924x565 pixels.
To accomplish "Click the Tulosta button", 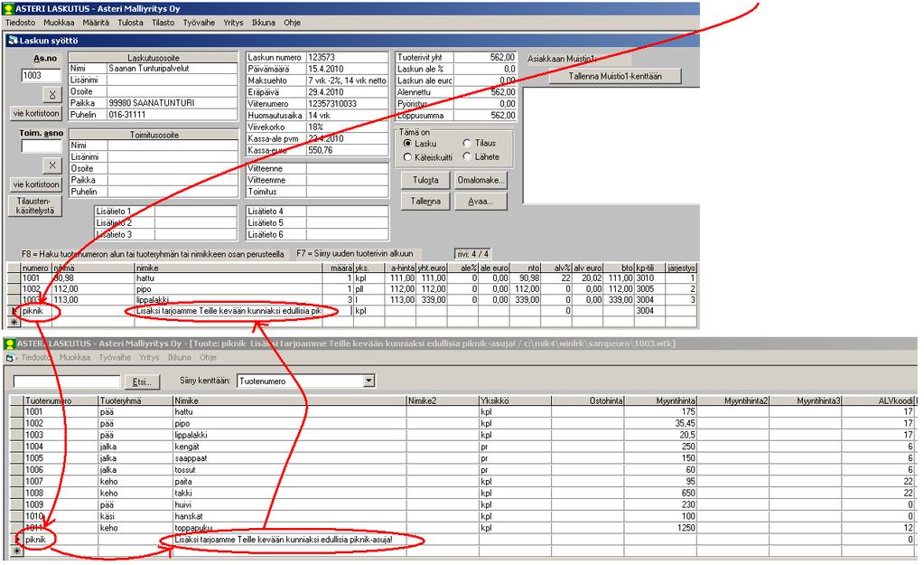I will click(425, 180).
